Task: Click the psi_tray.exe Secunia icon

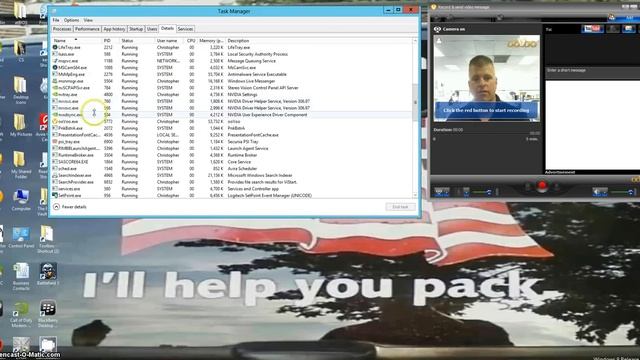Action: point(55,142)
